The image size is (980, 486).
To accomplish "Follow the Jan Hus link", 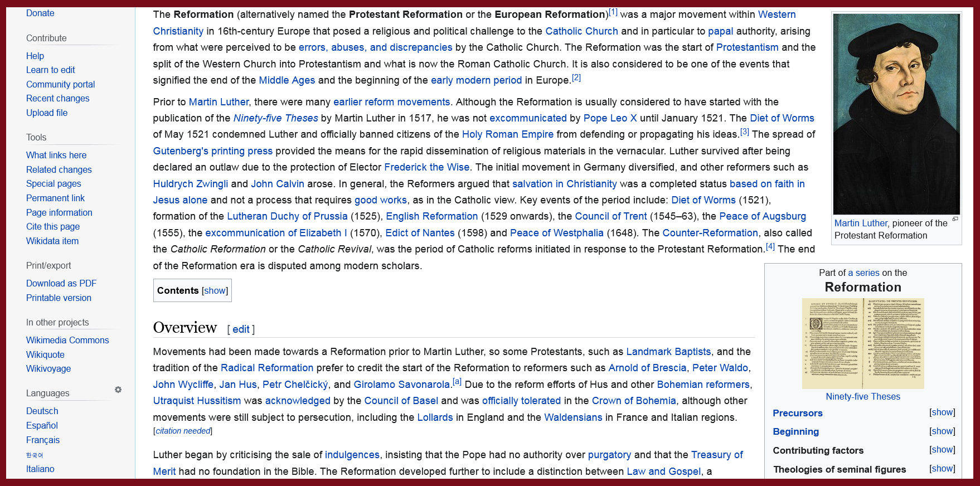I will tap(238, 385).
